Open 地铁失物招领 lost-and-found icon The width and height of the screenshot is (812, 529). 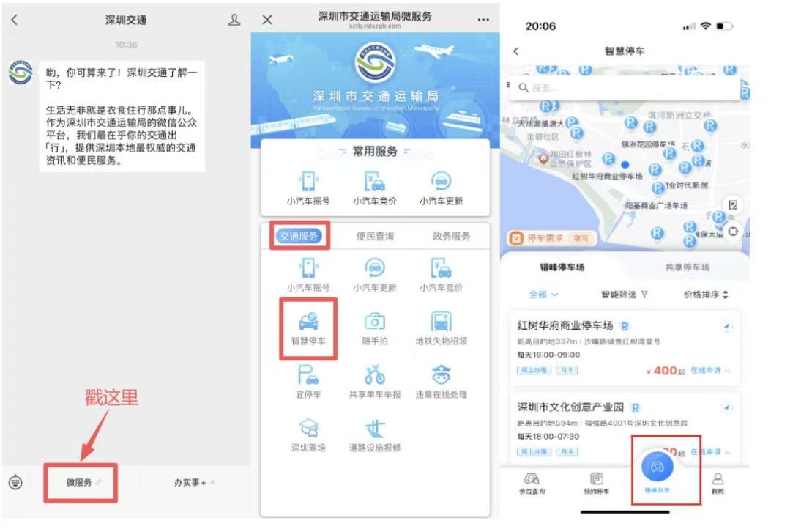tap(441, 321)
